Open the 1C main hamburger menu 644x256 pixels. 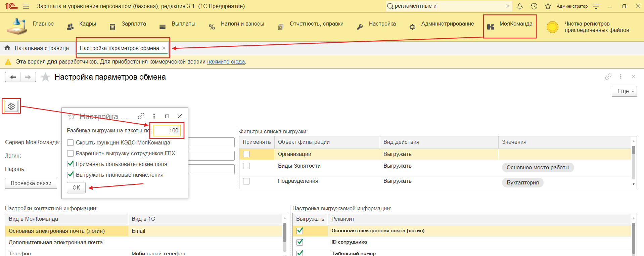(26, 6)
